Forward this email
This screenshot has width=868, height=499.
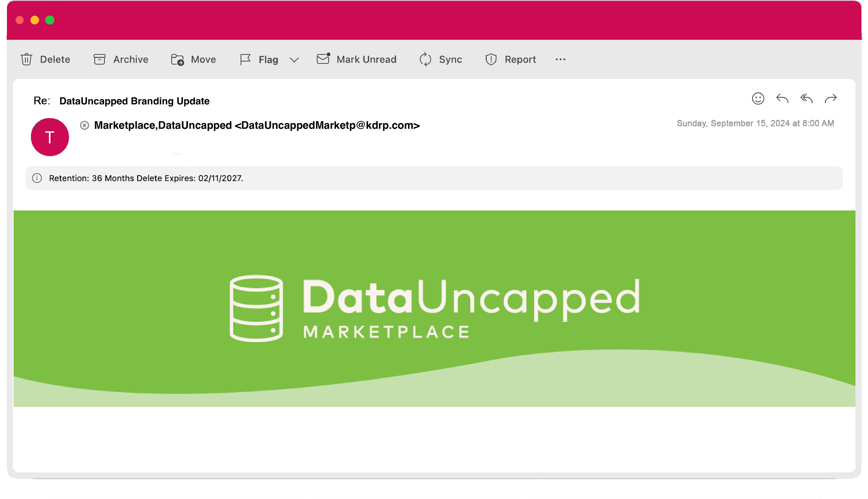click(831, 99)
